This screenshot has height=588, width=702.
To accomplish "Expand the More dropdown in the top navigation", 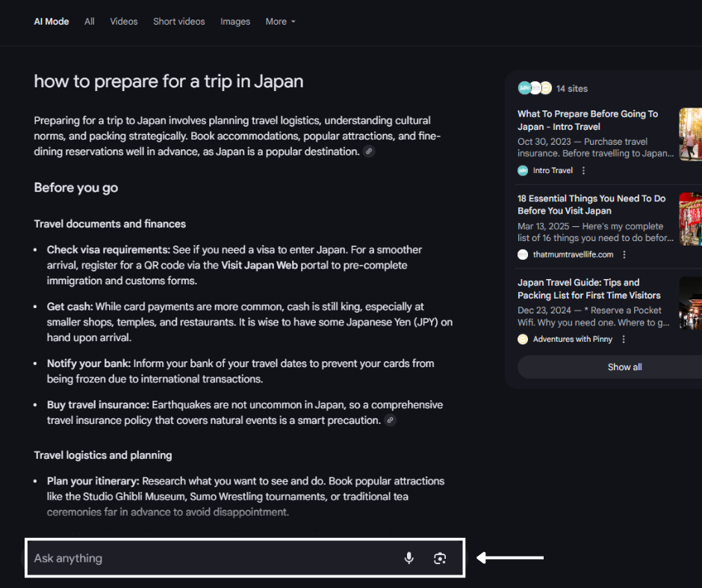I will pos(280,22).
